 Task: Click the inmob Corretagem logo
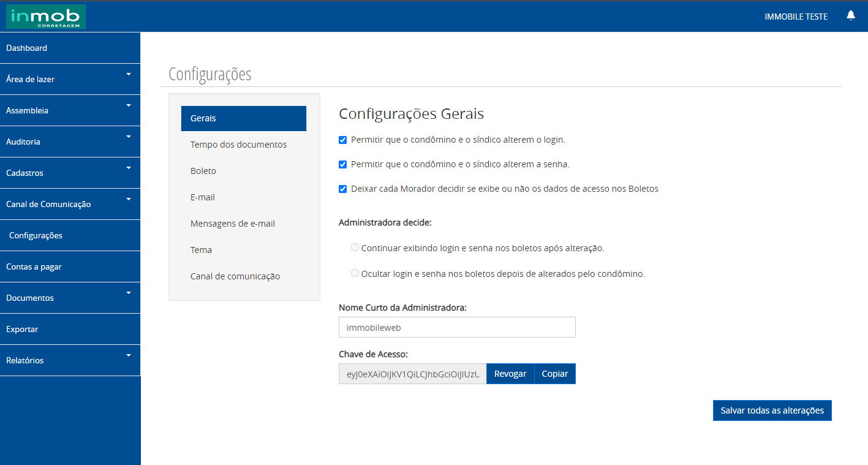46,17
